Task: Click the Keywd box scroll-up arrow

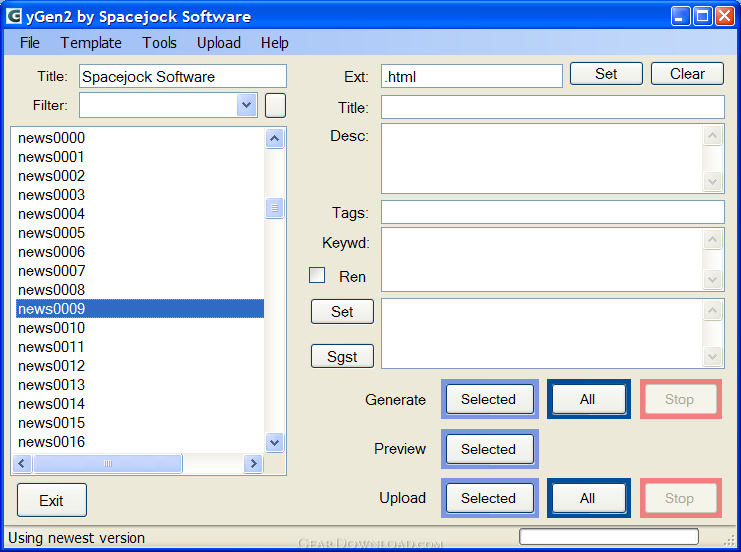Action: 713,240
